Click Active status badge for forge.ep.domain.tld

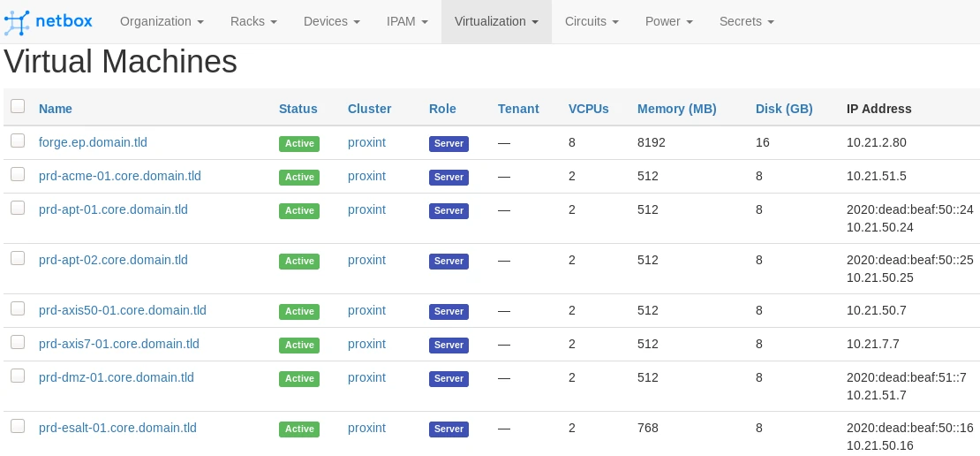coord(298,143)
